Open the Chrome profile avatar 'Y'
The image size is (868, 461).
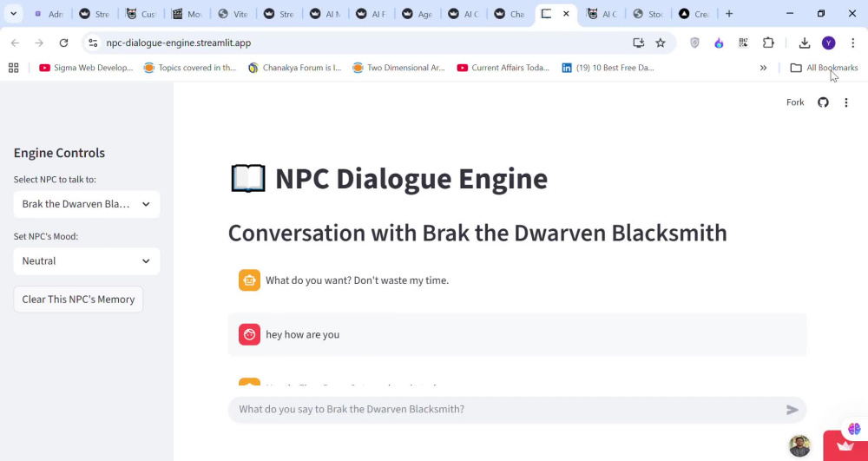point(829,43)
